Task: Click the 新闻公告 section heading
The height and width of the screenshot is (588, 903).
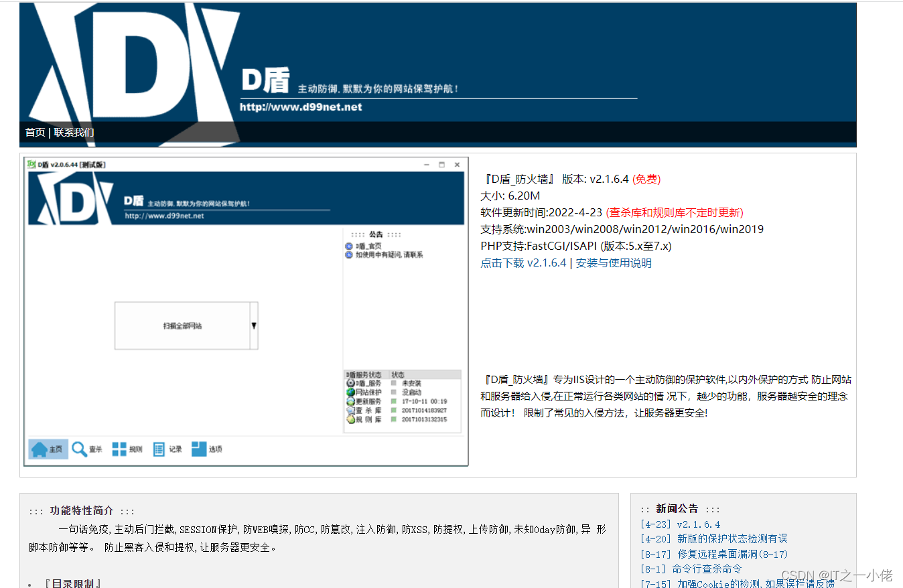Action: coord(677,508)
